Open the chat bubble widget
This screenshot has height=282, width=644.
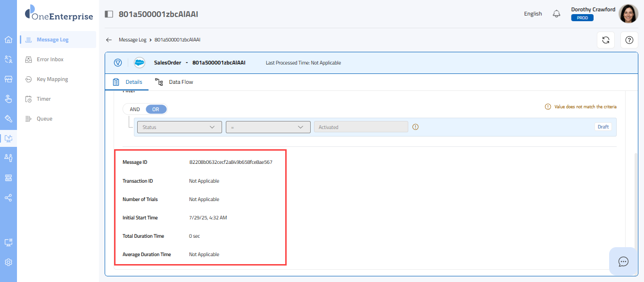coord(623,261)
